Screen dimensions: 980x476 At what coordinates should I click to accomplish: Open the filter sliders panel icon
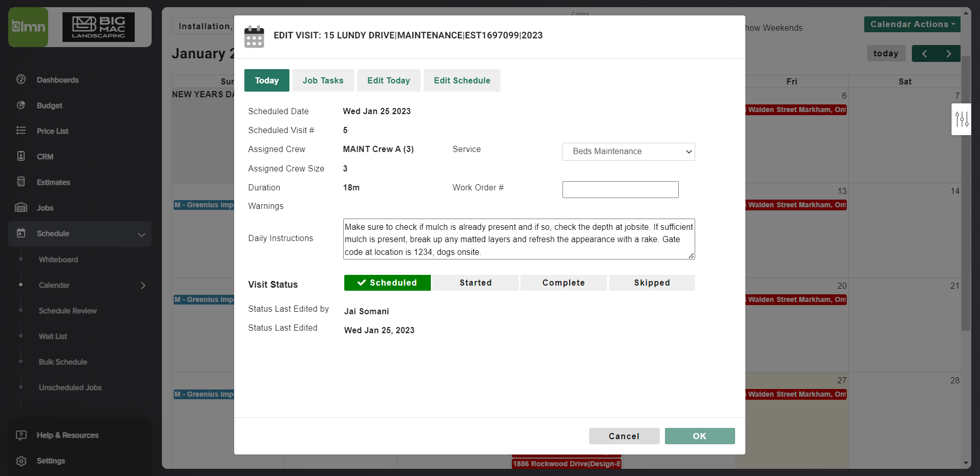(x=962, y=119)
